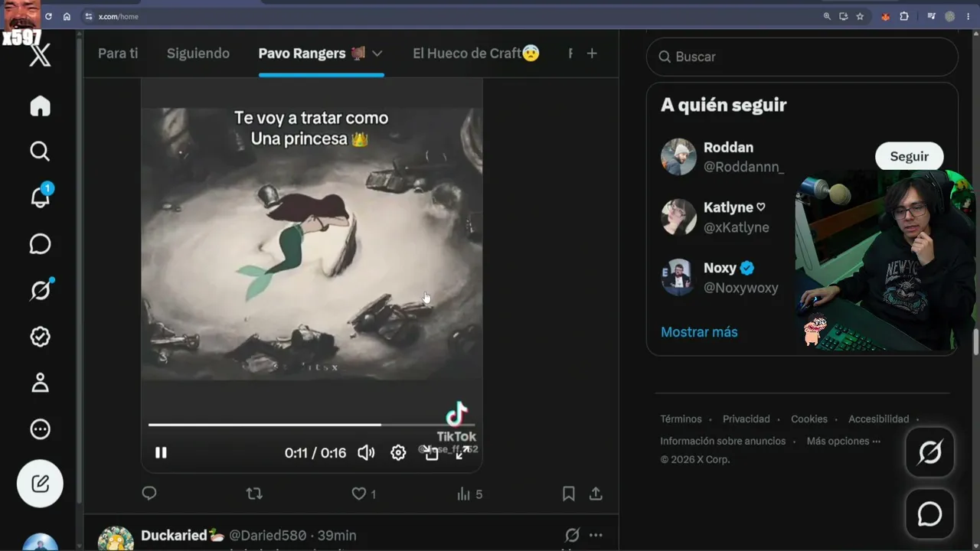Viewport: 980px width, 551px height.
Task: Mute the video volume
Action: 366,452
